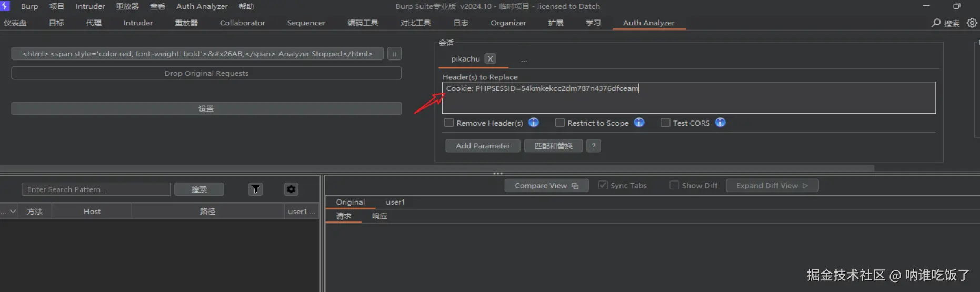Open the Intruder menu in menu bar
980x292 pixels.
point(90,6)
